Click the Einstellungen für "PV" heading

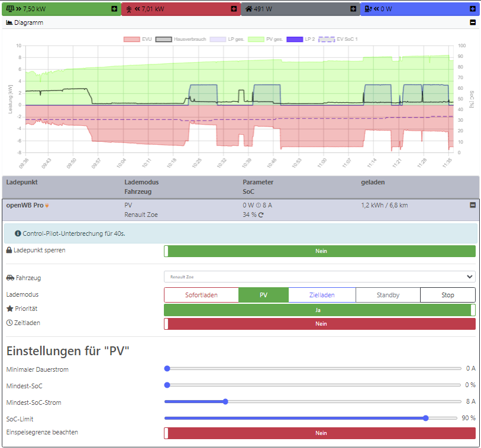coord(68,351)
